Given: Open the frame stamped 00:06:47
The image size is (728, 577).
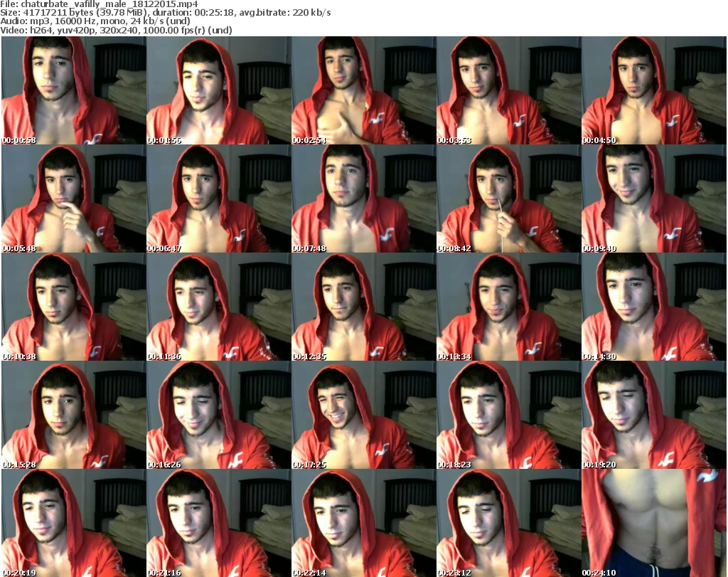Looking at the screenshot, I should coord(219,198).
